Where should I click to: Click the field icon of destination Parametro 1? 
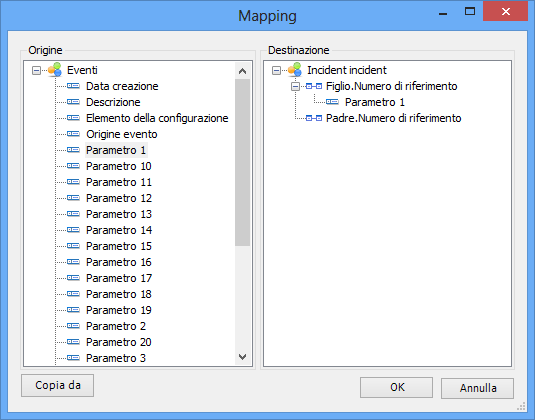pos(332,102)
